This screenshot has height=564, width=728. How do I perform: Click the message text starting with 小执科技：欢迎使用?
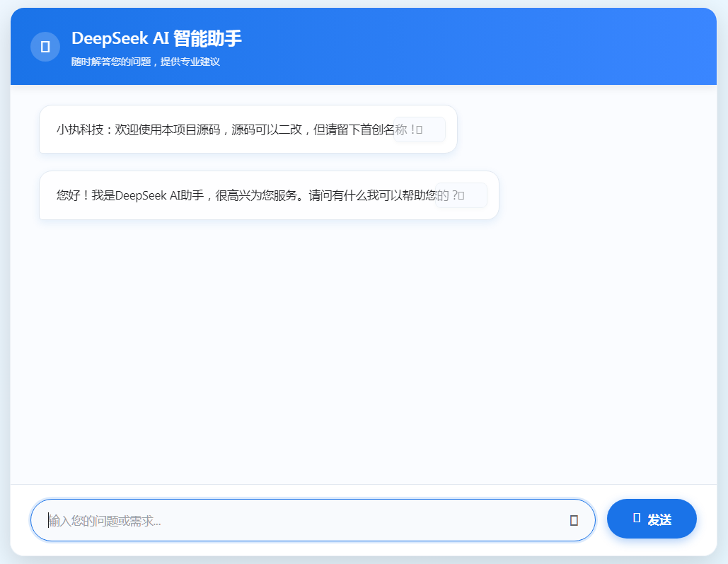tap(240, 130)
